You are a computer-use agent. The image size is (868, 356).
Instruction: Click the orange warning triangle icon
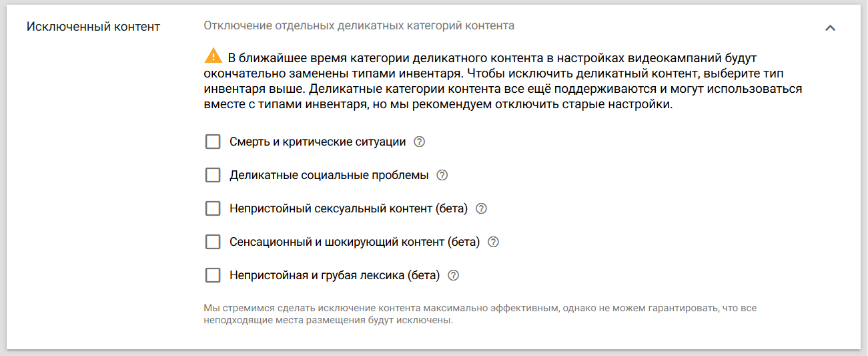[213, 55]
